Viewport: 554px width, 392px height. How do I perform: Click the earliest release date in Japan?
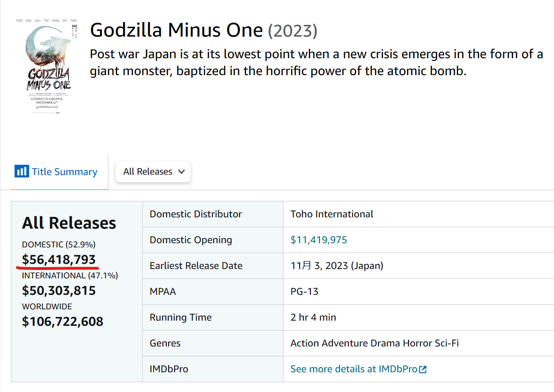[337, 266]
